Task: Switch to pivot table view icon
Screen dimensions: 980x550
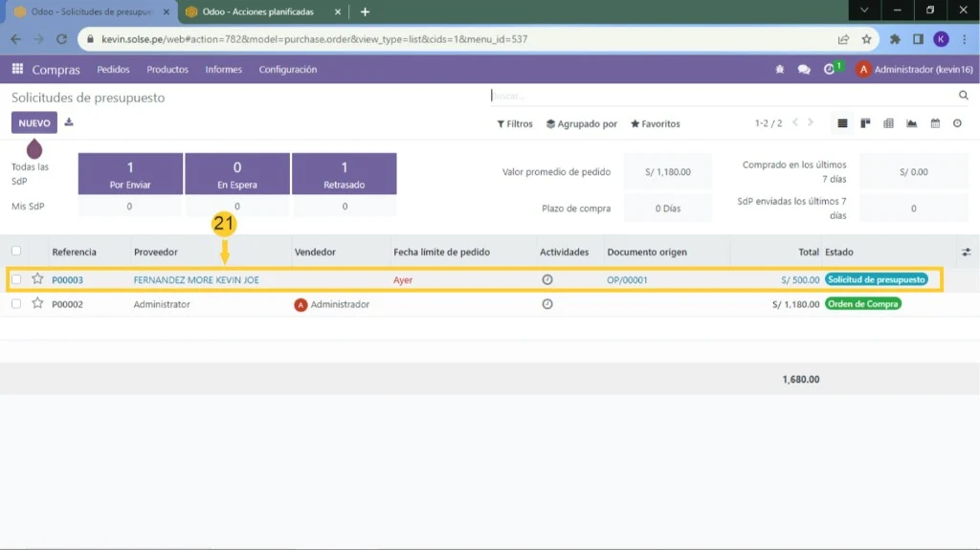Action: [x=888, y=123]
